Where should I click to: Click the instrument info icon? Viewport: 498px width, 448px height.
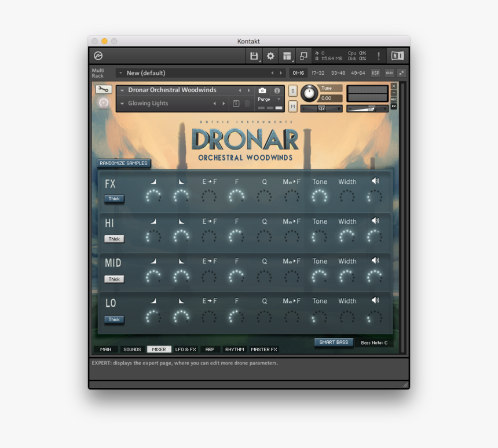[277, 90]
